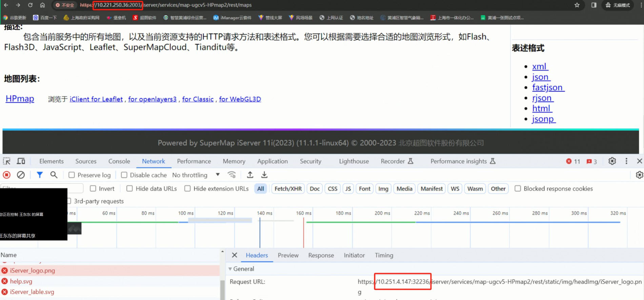
Task: Check Hide extension URLs
Action: point(187,189)
